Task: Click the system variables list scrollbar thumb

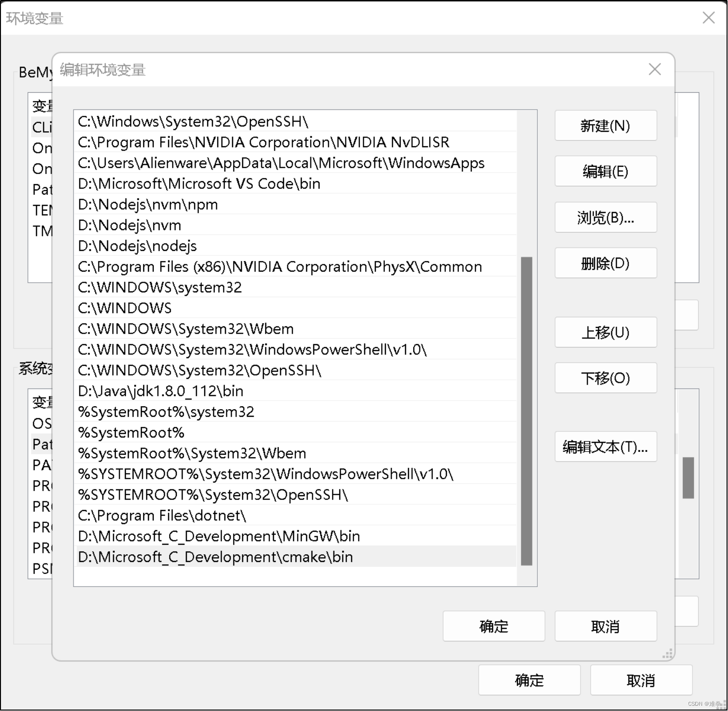Action: [688, 477]
